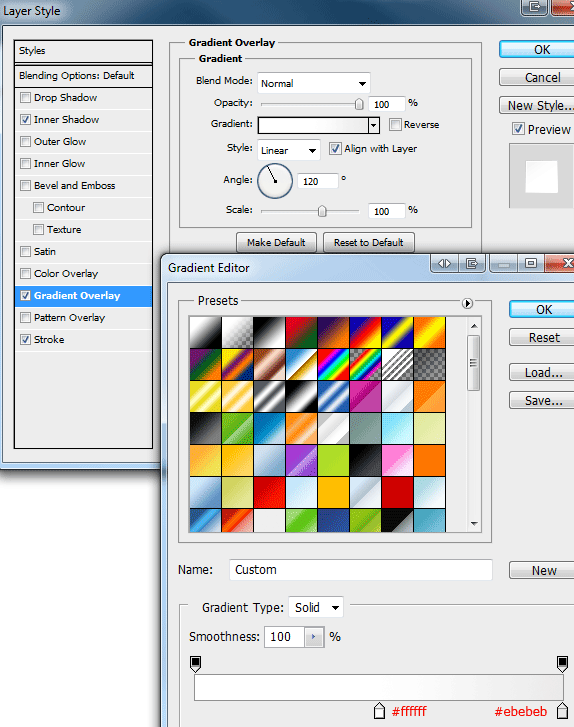Open Gradient Overlay settings in style list
Screen dimensions: 574x727
77,295
